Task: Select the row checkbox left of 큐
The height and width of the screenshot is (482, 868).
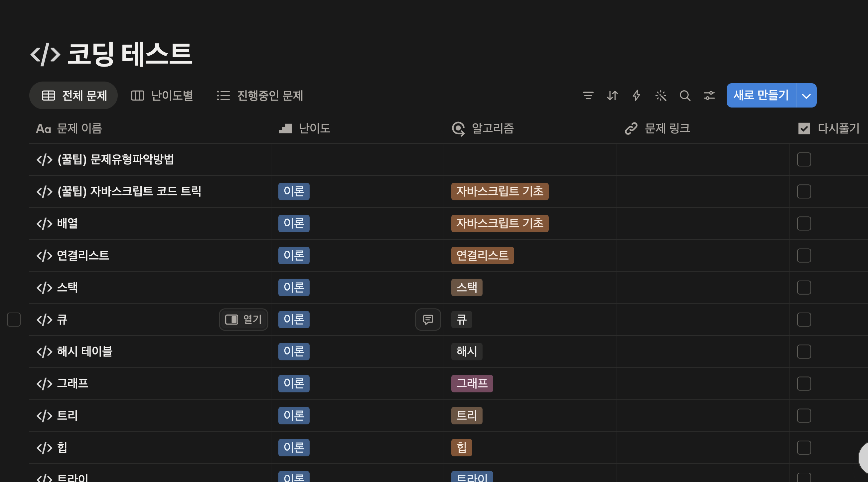Action: [x=14, y=320]
